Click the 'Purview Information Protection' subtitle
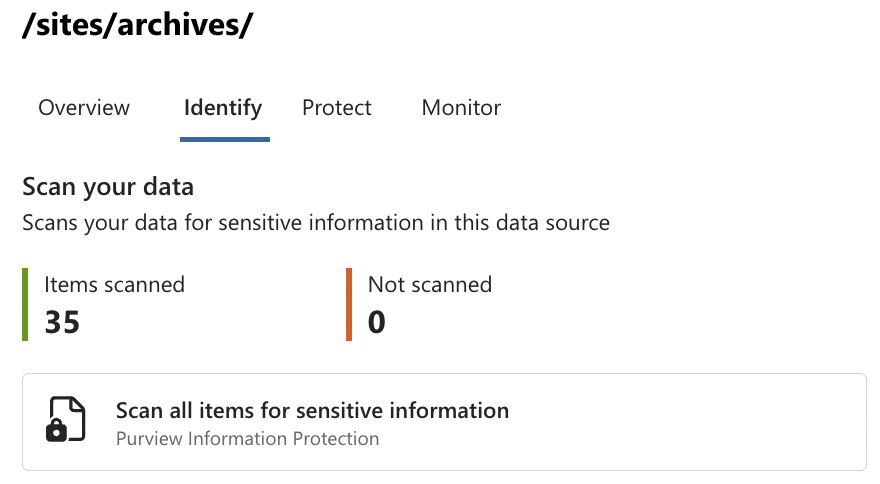 (x=247, y=438)
